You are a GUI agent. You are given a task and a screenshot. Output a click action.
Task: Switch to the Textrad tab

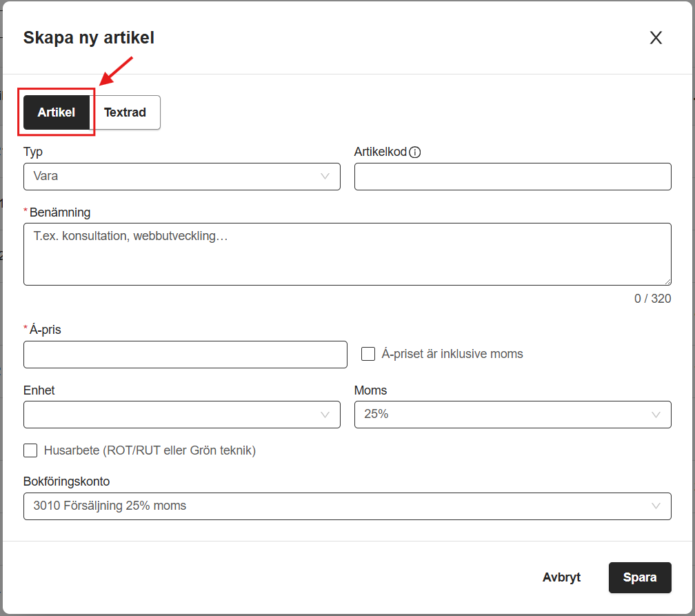pos(125,112)
